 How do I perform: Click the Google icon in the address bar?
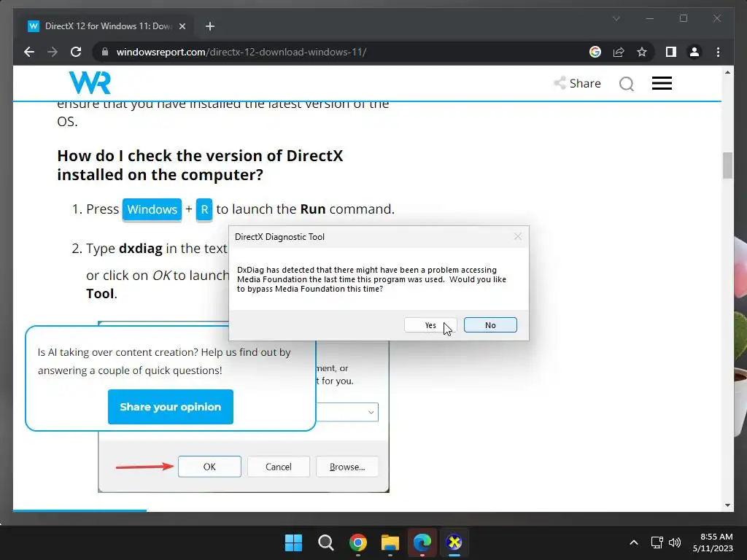click(595, 52)
